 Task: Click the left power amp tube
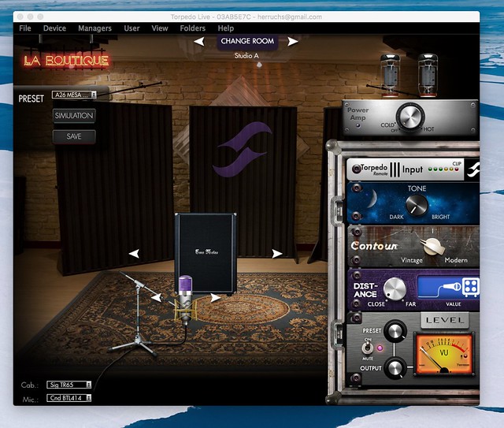coord(390,75)
